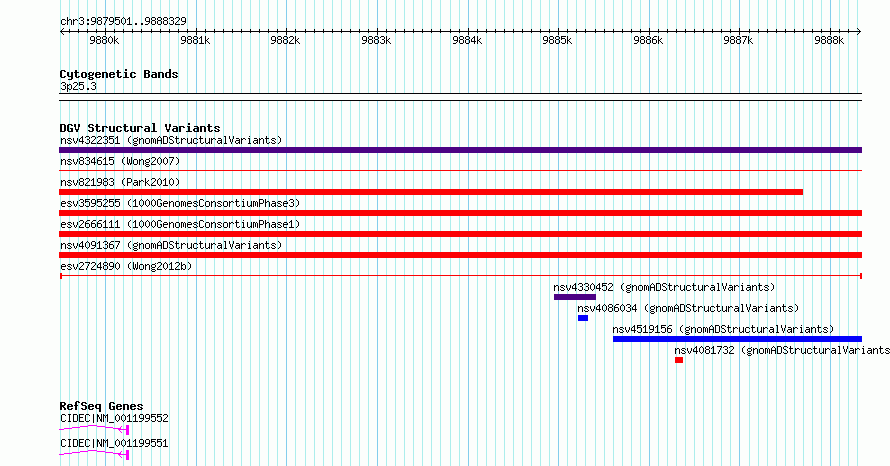Open the esv2666111 label link

point(180,224)
